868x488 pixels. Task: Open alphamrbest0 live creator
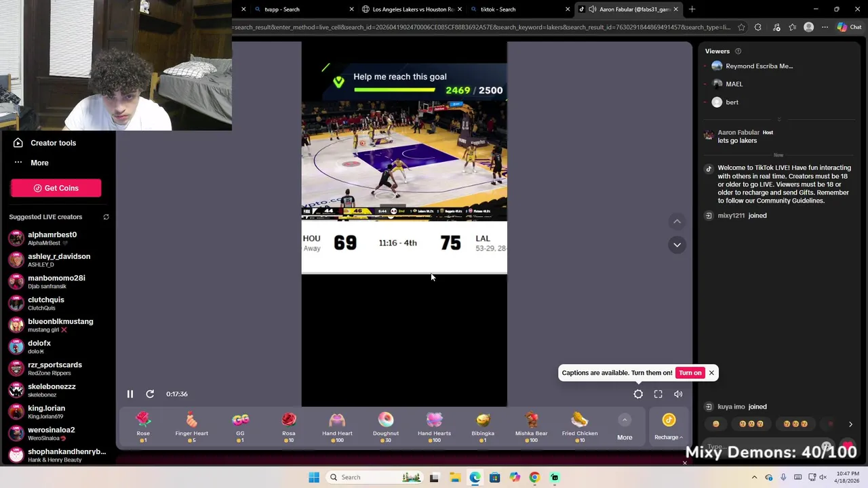click(x=57, y=239)
